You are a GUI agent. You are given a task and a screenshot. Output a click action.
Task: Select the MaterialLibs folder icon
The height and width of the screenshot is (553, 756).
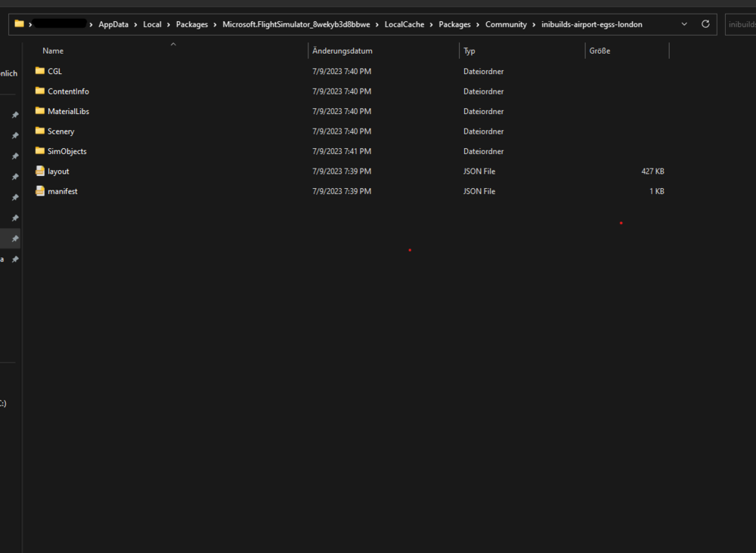point(40,111)
